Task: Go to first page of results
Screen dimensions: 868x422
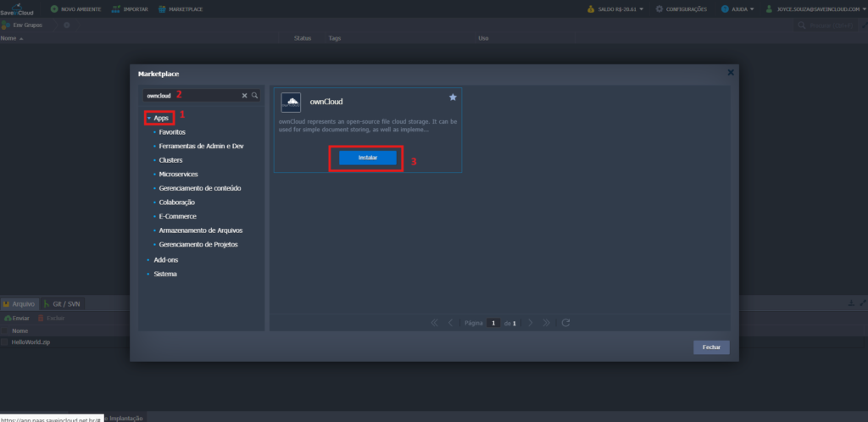Action: coord(435,323)
